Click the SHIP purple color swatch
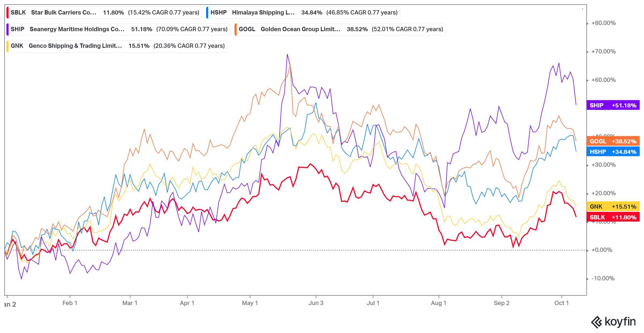This screenshot has height=333, width=644. pos(8,29)
